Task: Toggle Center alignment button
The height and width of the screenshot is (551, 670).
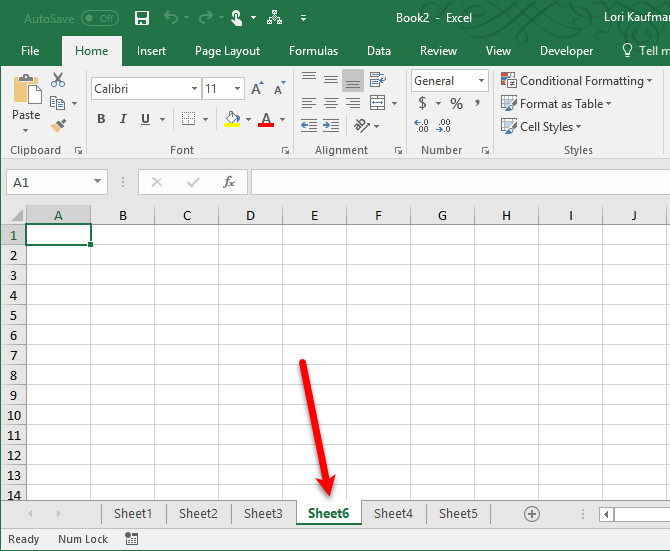Action: (x=331, y=103)
